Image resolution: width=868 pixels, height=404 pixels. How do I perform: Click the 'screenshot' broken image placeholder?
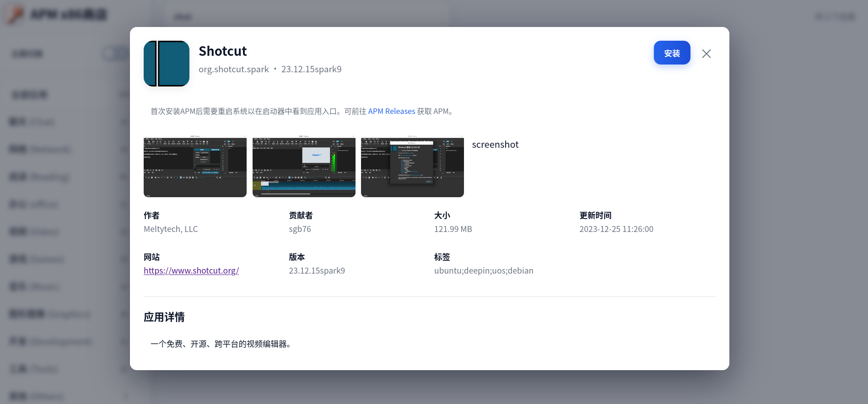(x=495, y=145)
